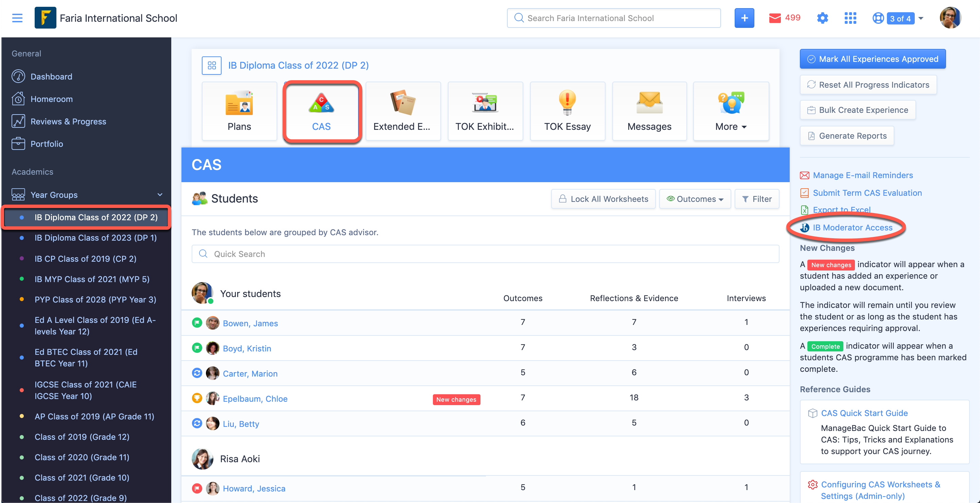This screenshot has height=503, width=980.
Task: Select Ed A Level Class of 2019
Action: (95, 326)
